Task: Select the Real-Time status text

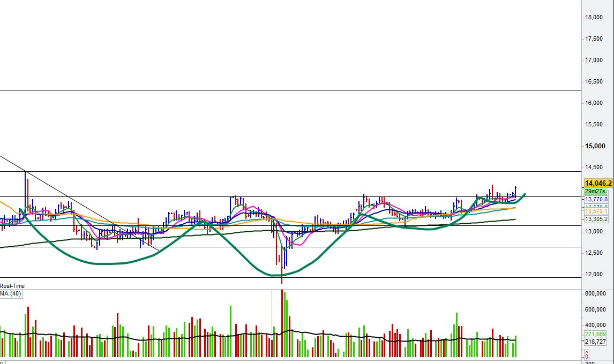Action: (12, 286)
